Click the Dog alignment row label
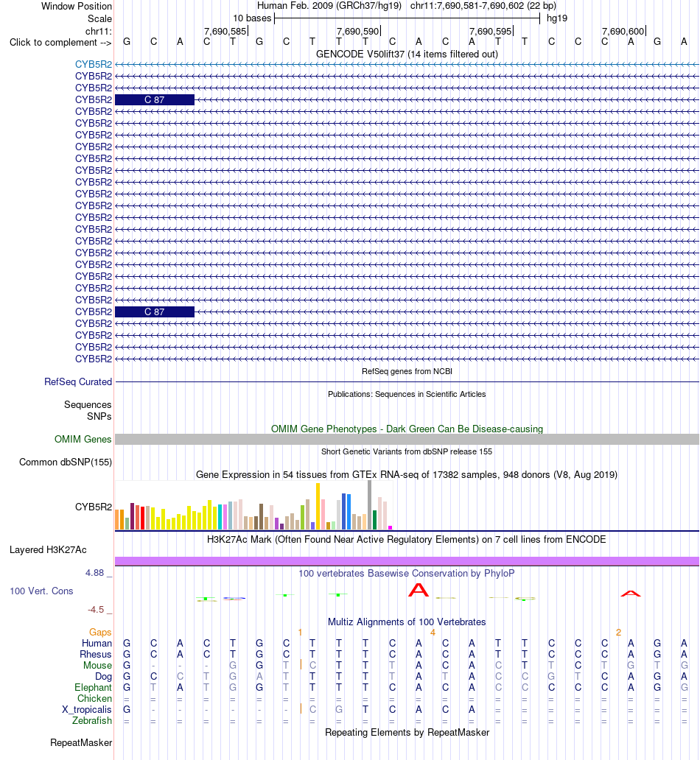This screenshot has width=700, height=760. pyautogui.click(x=103, y=677)
